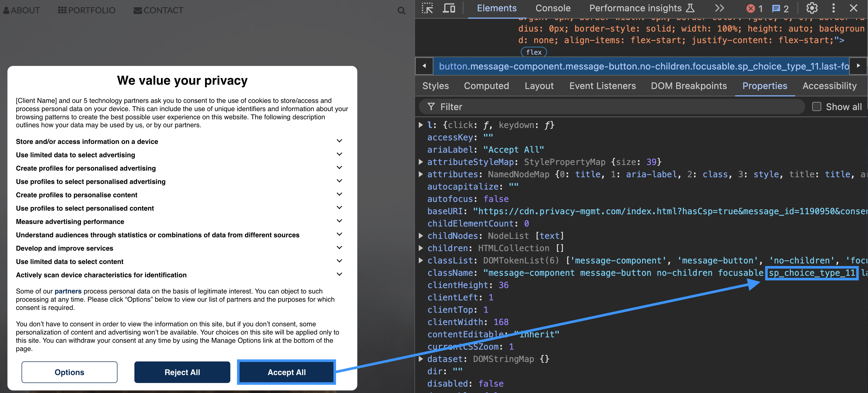Click the className property row

tap(647, 273)
